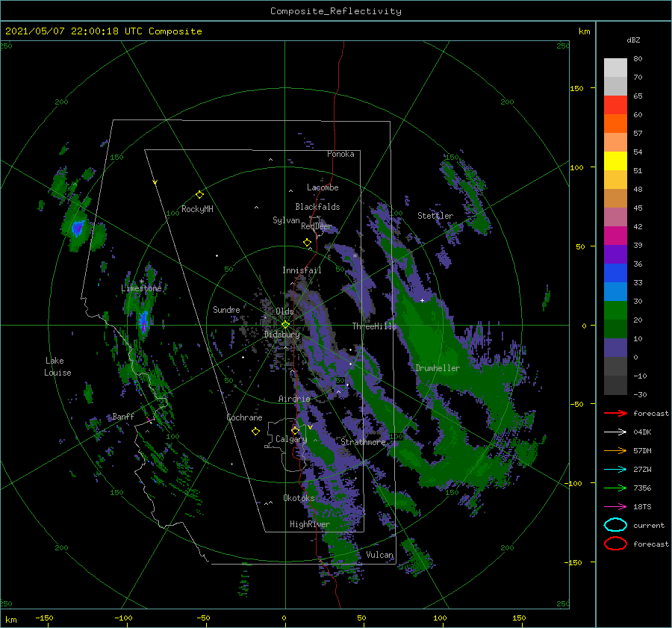This screenshot has height=628, width=672.
Task: Click the red forecast arrow in the legend
Action: tap(615, 413)
